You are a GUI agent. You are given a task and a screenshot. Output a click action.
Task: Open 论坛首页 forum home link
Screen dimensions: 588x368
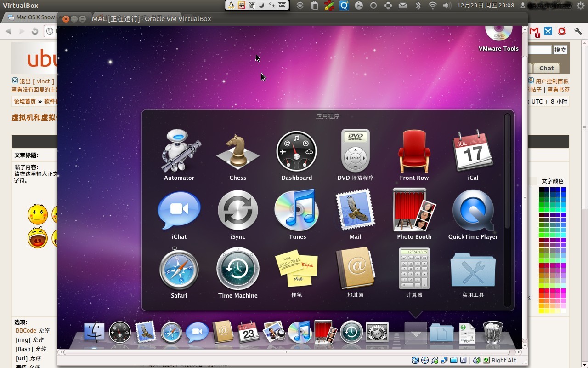coord(25,102)
